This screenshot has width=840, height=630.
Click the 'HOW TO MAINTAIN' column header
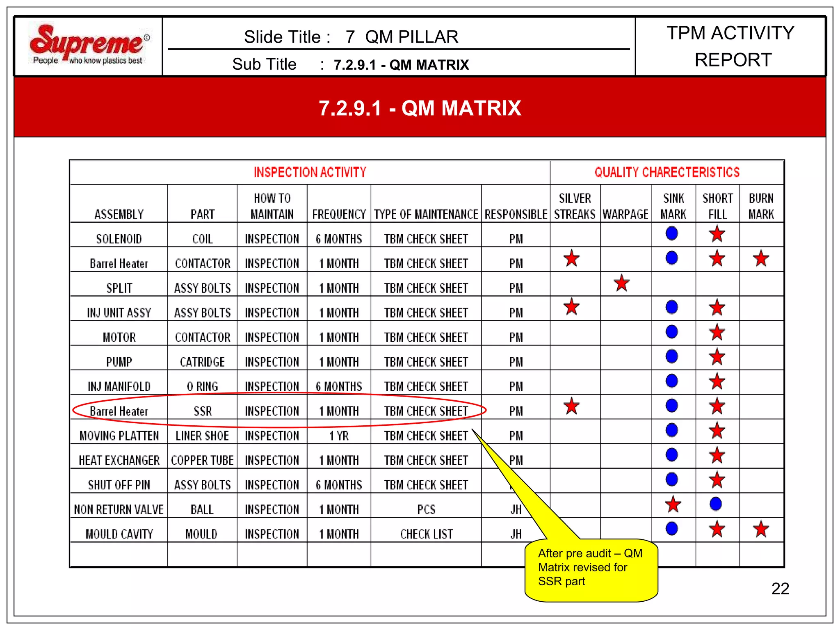pos(272,206)
